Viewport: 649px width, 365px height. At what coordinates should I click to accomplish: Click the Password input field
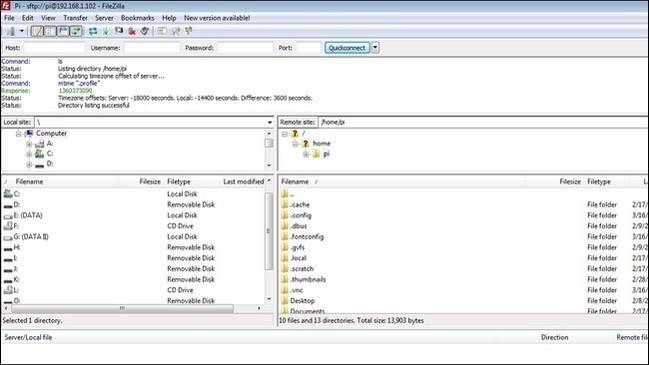pos(245,48)
